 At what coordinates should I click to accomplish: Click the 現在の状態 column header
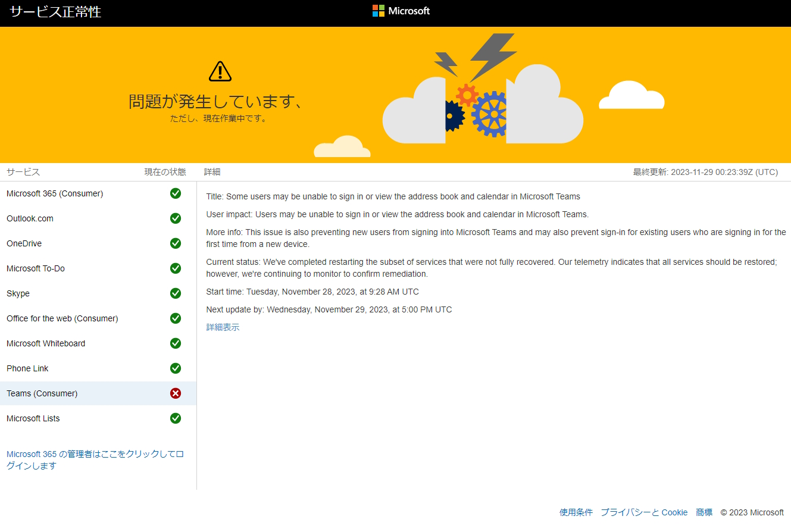(x=164, y=171)
